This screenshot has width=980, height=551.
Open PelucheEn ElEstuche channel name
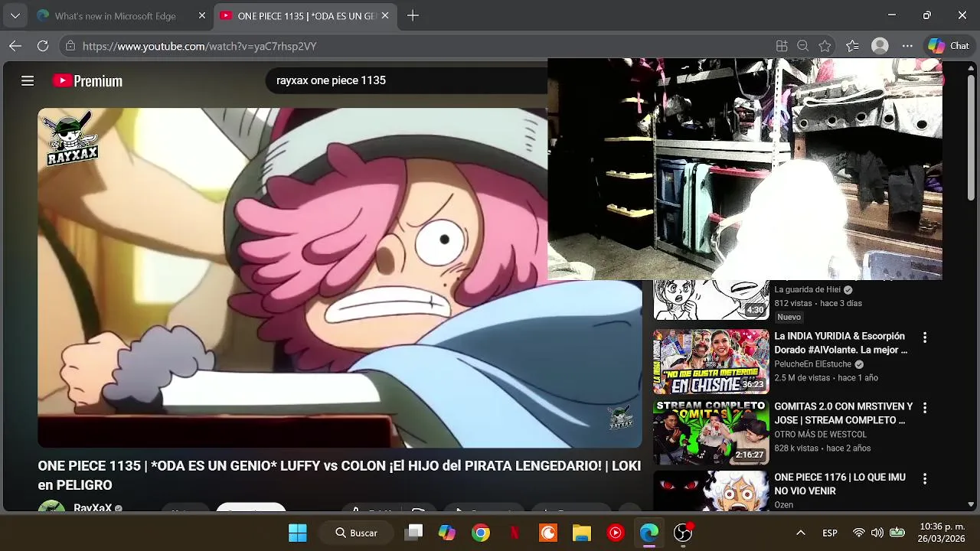coord(812,364)
